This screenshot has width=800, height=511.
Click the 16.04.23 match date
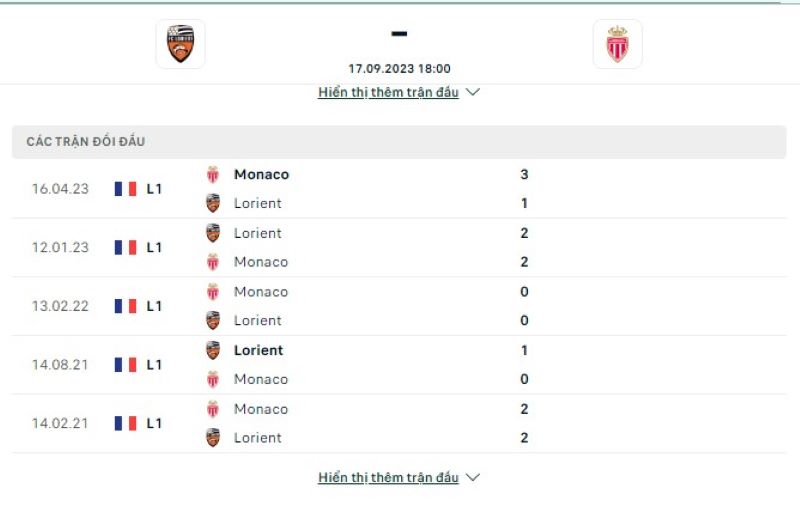point(60,189)
